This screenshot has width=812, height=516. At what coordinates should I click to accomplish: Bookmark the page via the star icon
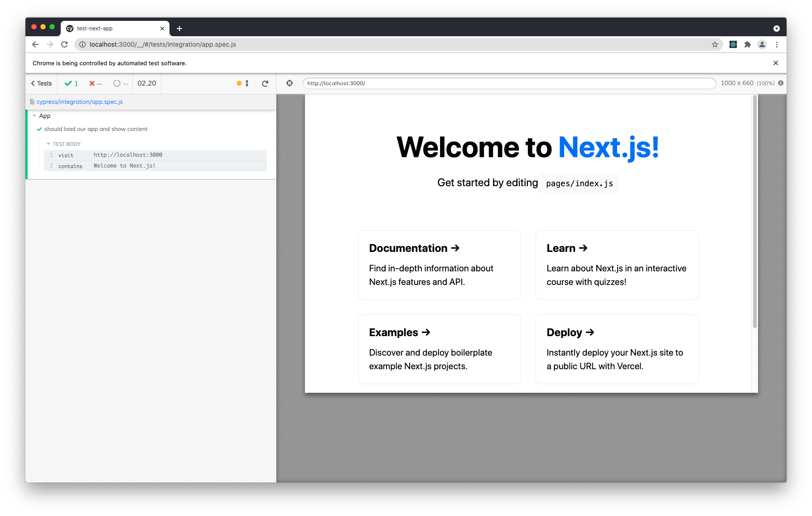(x=715, y=44)
